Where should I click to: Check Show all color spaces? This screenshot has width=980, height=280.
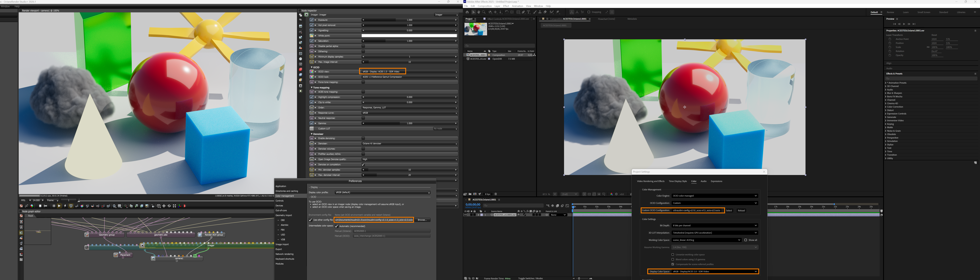point(746,240)
